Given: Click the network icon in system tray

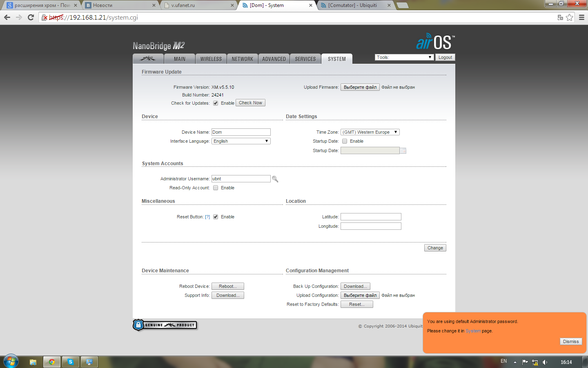Looking at the screenshot, I should tap(535, 362).
